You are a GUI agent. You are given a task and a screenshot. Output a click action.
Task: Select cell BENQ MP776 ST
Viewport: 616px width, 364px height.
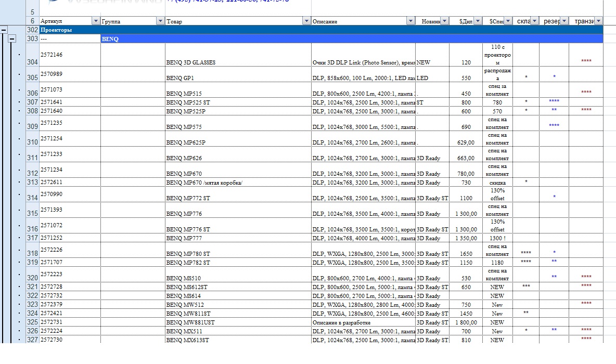(238, 225)
